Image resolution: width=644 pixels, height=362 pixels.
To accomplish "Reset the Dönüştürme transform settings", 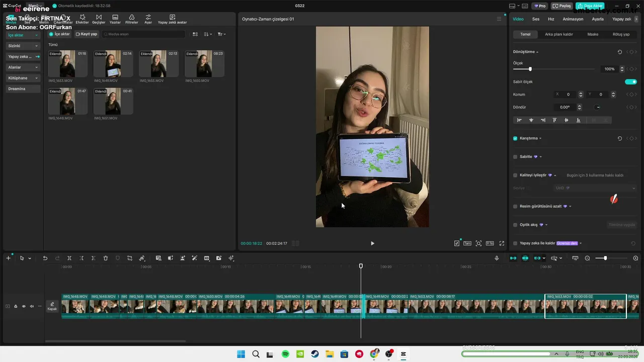I will pyautogui.click(x=619, y=52).
